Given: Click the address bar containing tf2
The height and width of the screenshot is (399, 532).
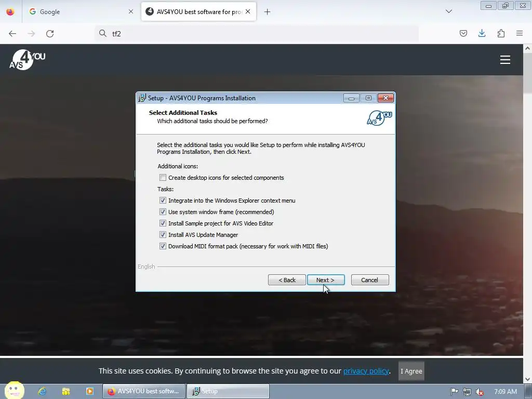Looking at the screenshot, I should click(x=257, y=34).
